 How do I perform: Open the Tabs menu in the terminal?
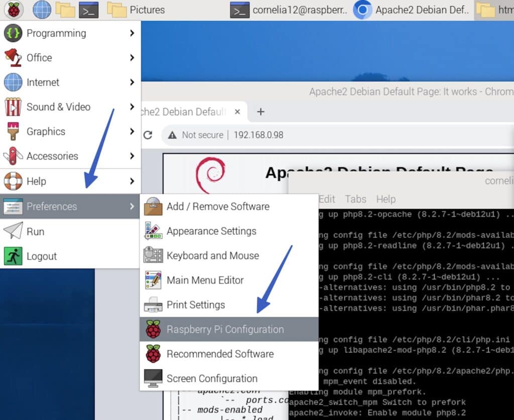click(x=355, y=199)
